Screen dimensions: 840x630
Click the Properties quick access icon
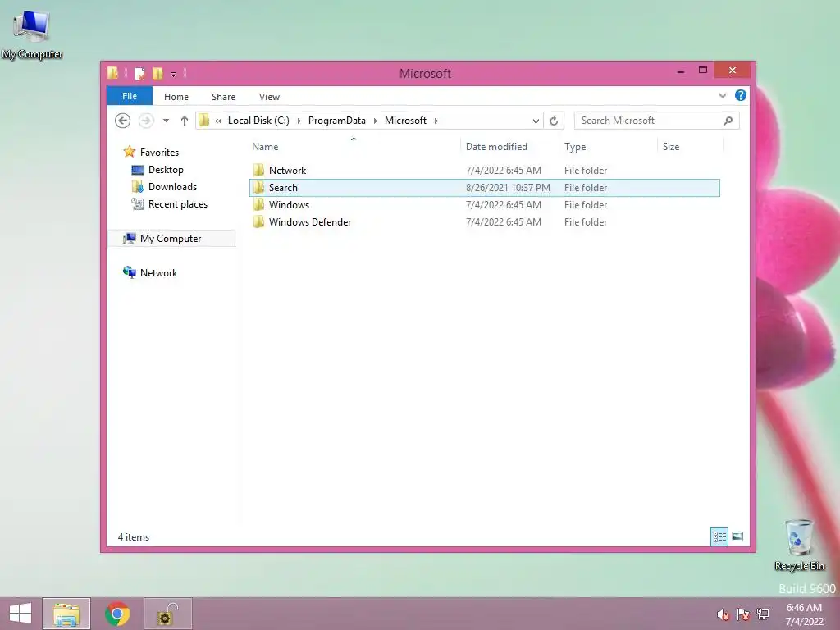[139, 73]
